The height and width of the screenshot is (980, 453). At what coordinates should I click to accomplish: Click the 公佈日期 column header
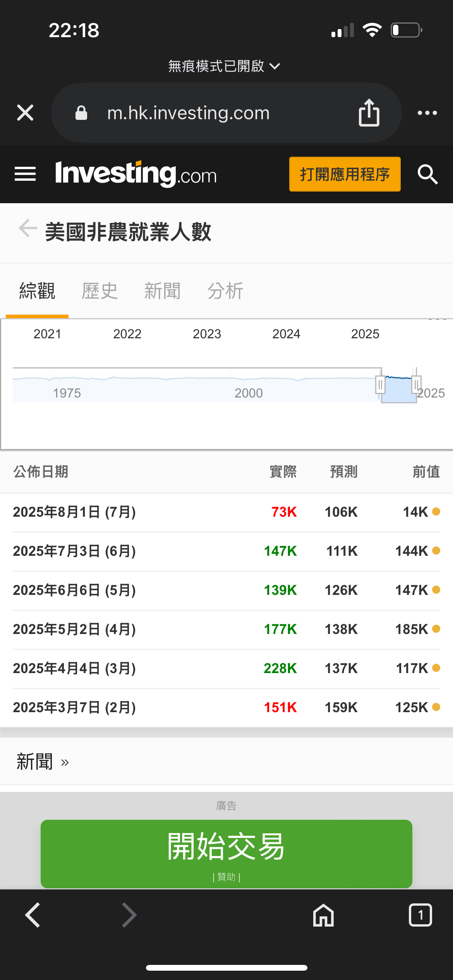pos(41,472)
